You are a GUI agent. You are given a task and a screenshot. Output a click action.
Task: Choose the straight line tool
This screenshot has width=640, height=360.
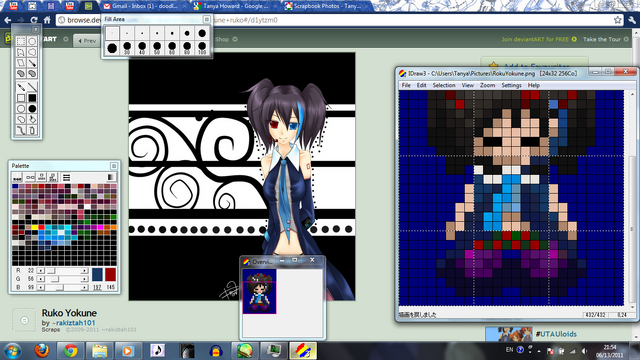pyautogui.click(x=32, y=87)
